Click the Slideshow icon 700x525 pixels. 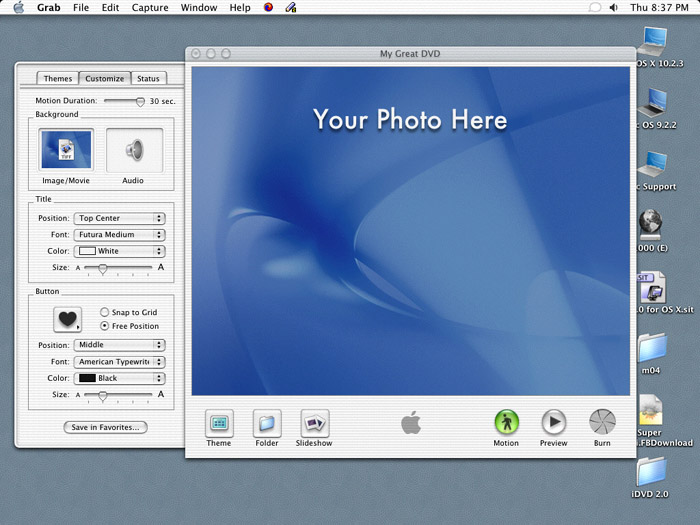(314, 423)
